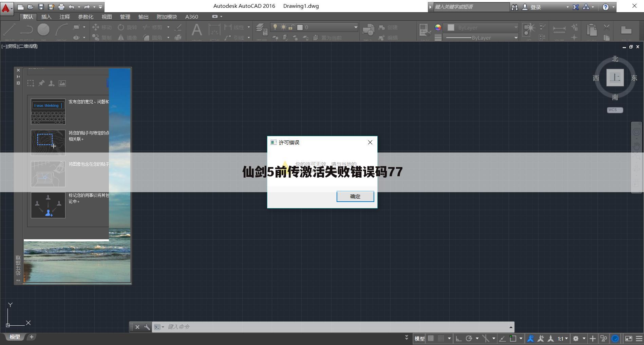Toggle ortho mode in status bar

tap(458, 338)
